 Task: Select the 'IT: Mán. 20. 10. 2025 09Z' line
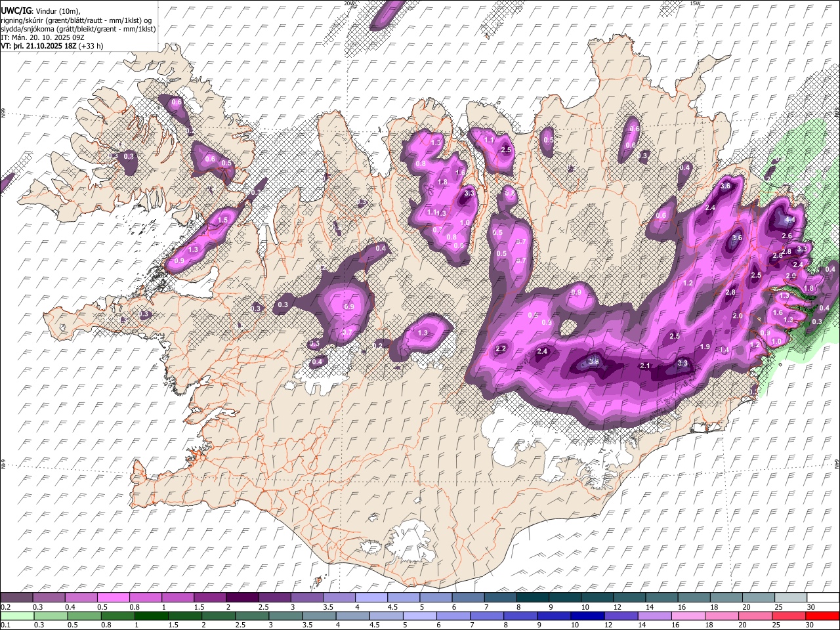42,37
